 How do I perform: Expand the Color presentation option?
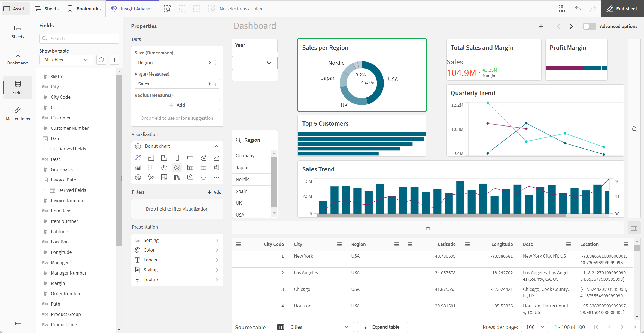[x=177, y=250]
